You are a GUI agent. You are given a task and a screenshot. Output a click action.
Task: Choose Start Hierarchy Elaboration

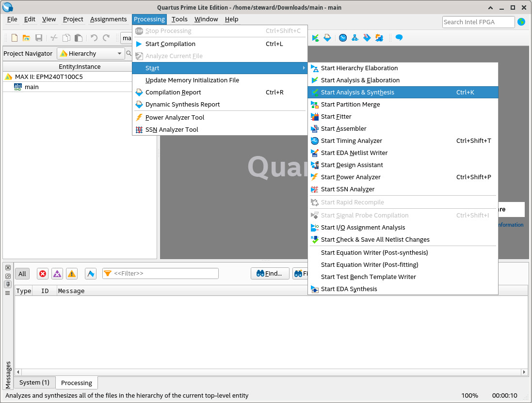pos(403,68)
